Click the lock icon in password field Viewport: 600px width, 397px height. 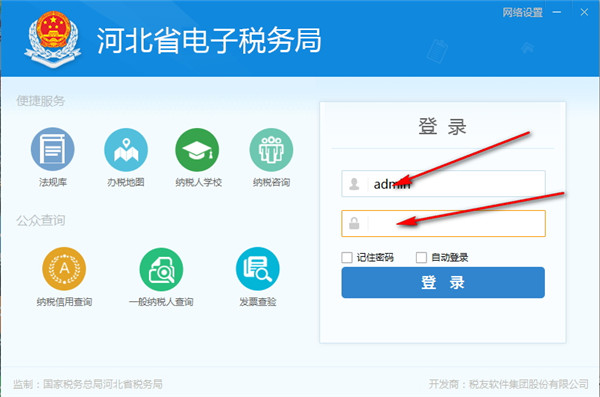pyautogui.click(x=354, y=223)
